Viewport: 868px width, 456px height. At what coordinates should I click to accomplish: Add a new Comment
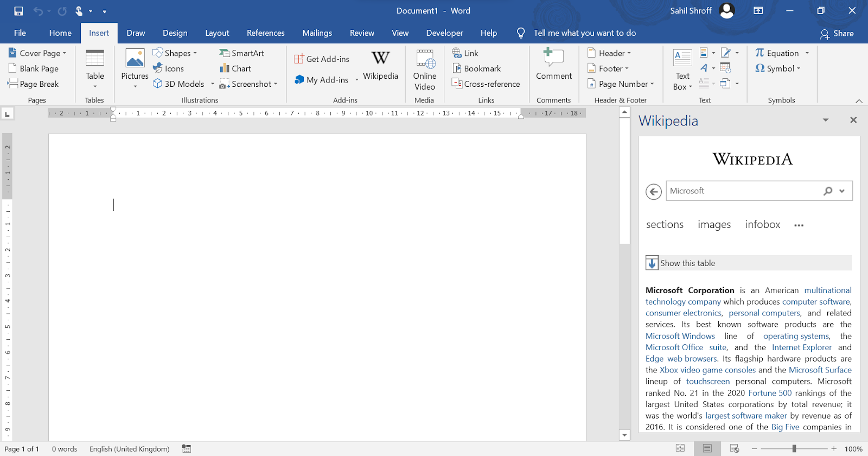(x=554, y=64)
